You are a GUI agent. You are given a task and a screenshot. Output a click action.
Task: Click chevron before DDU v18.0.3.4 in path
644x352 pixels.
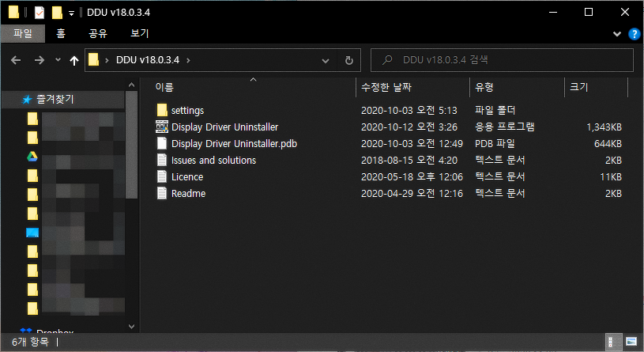pos(107,60)
